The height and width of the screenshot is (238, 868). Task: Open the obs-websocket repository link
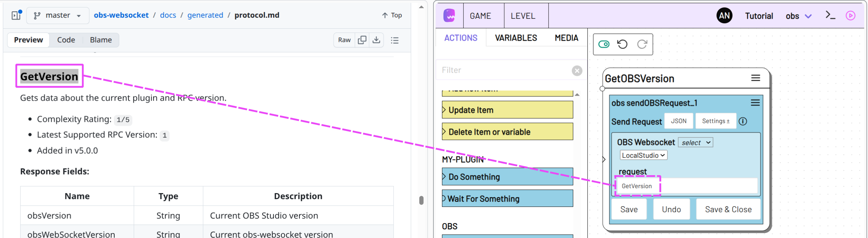point(121,15)
